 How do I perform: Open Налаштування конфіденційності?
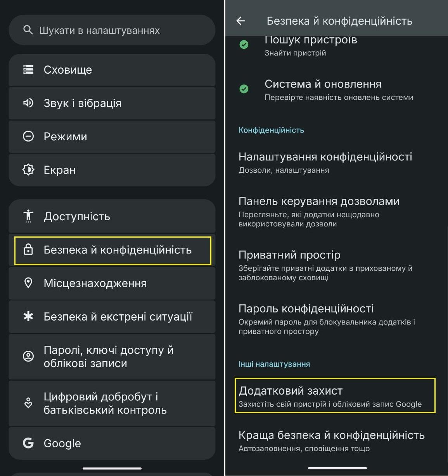[x=325, y=162]
